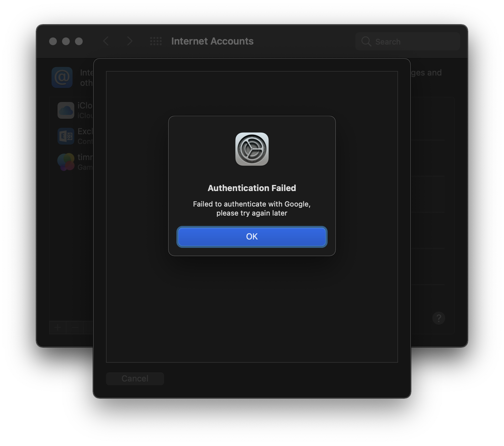Close the Internet Accounts window

point(53,41)
